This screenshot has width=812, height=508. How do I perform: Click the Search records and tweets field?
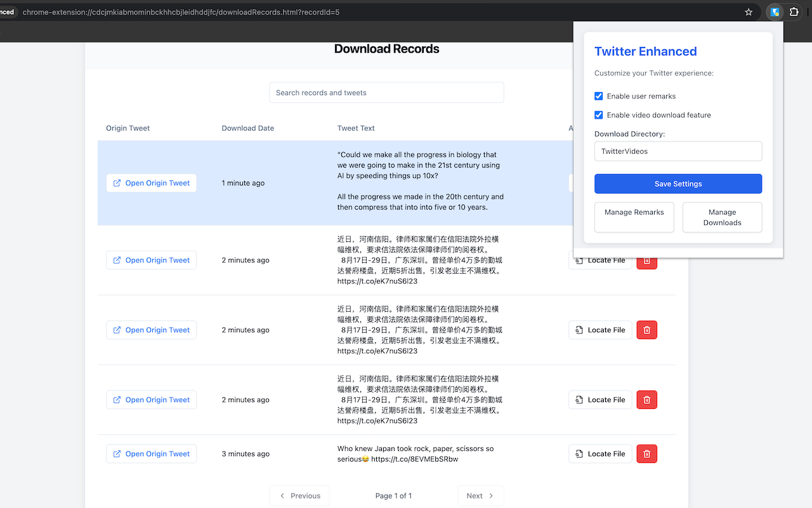(386, 93)
